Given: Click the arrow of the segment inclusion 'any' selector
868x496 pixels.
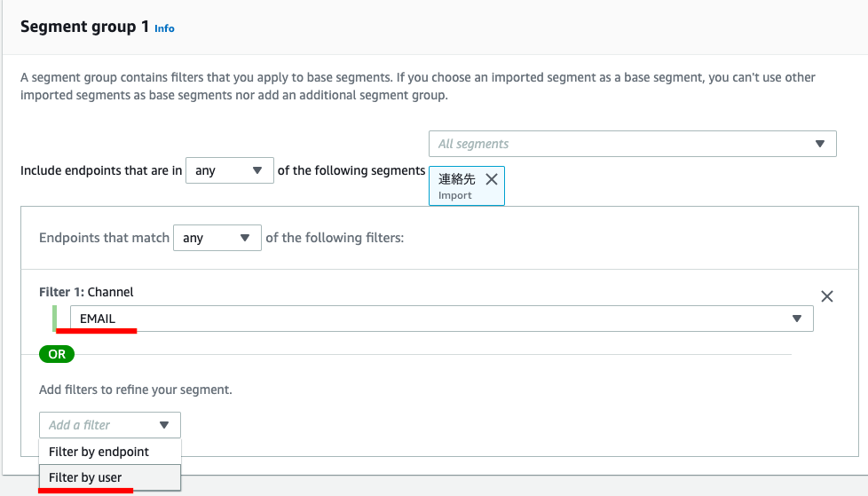Looking at the screenshot, I should pos(257,170).
